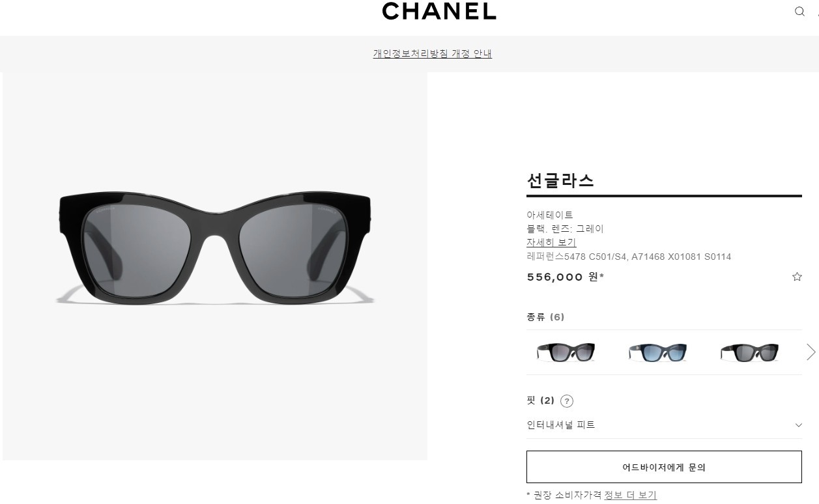Image resolution: width=819 pixels, height=504 pixels.
Task: Select the blue lens sunglasses variation
Action: 658,352
